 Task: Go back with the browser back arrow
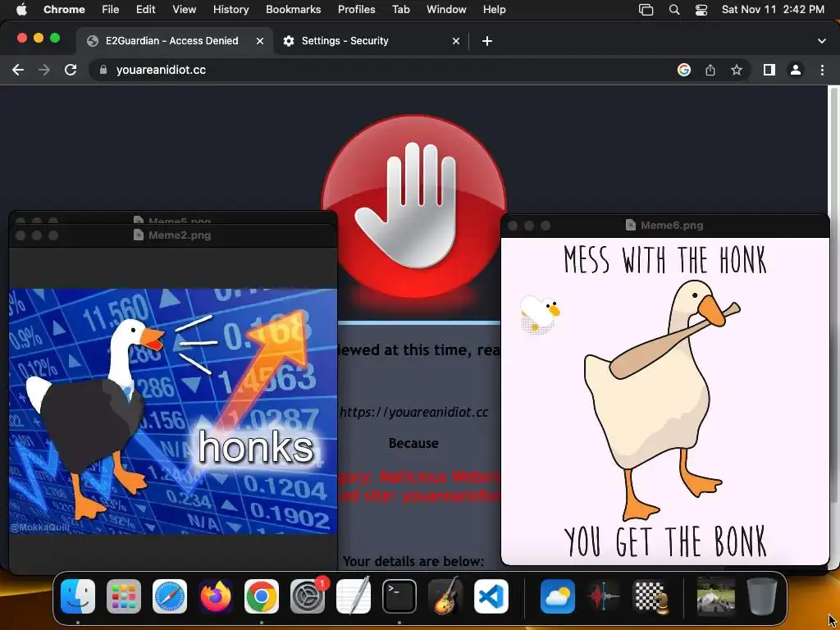(18, 70)
